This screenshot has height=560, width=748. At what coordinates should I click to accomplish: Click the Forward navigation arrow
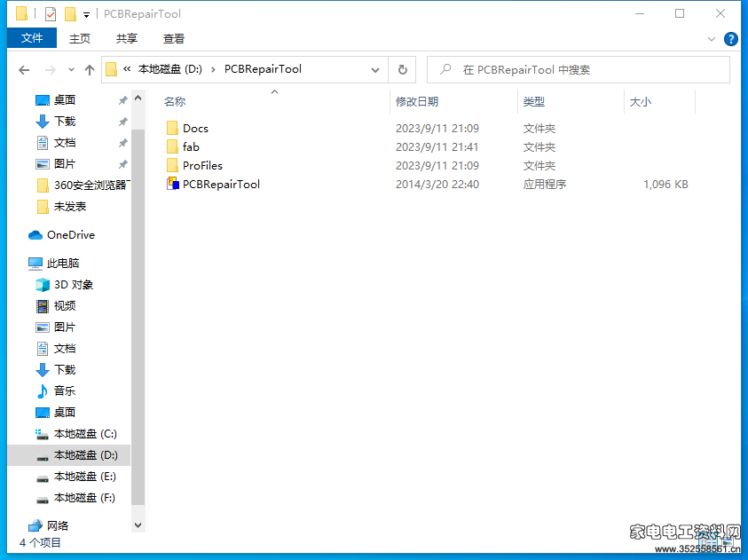coord(50,70)
